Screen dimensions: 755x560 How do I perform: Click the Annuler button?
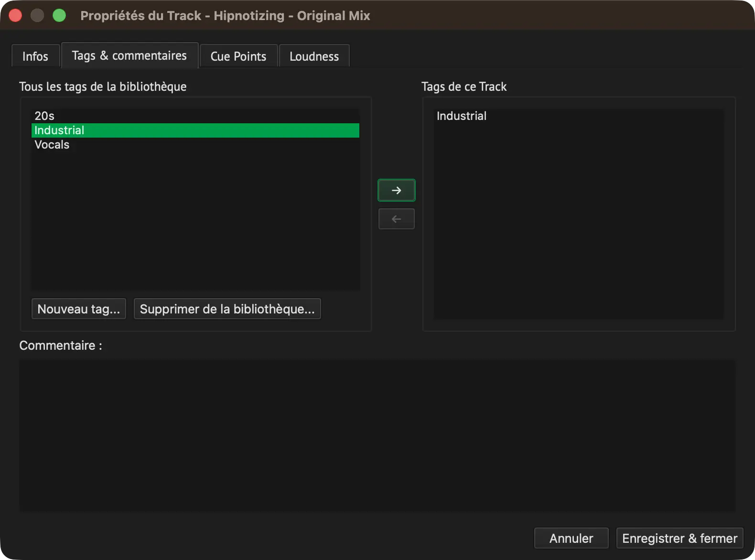point(571,538)
